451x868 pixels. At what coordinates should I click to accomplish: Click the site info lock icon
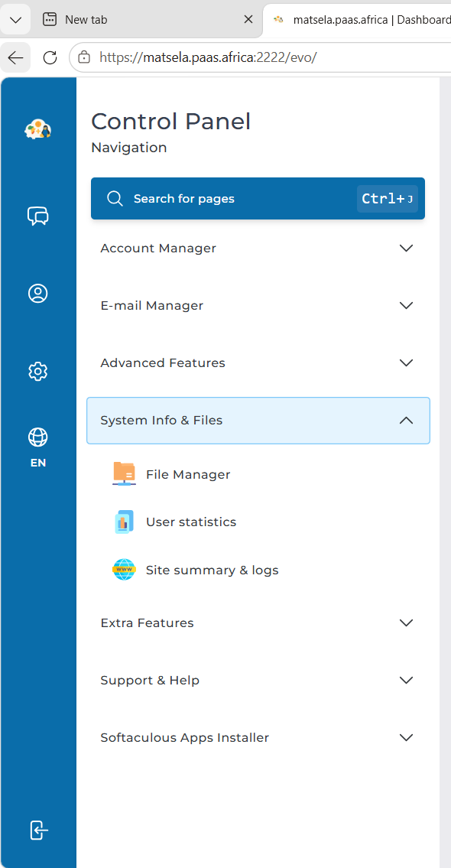(83, 57)
